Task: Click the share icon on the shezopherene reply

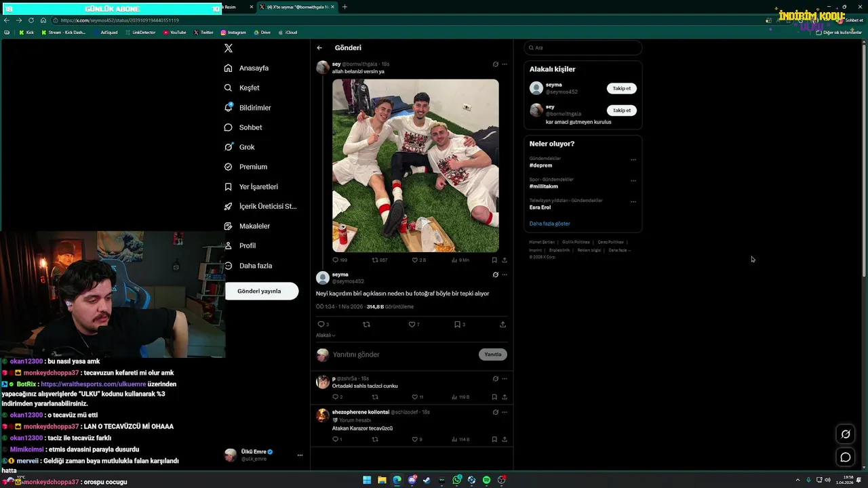Action: tap(504, 439)
